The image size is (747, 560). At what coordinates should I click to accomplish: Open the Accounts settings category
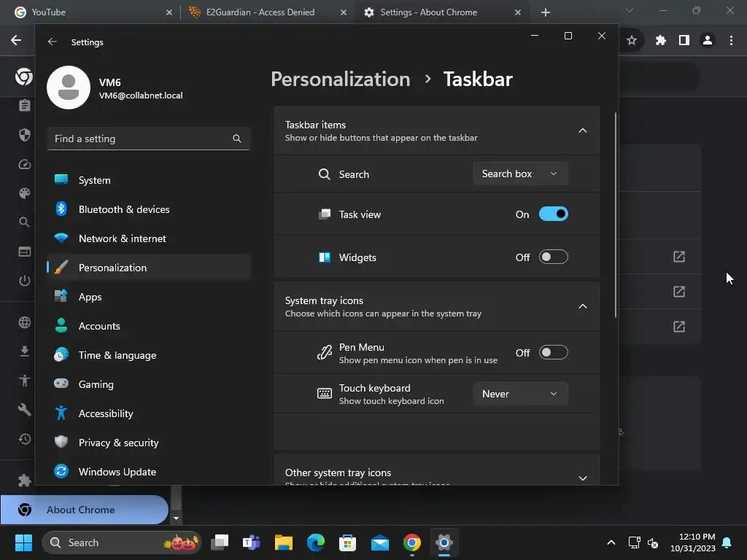pos(149,326)
